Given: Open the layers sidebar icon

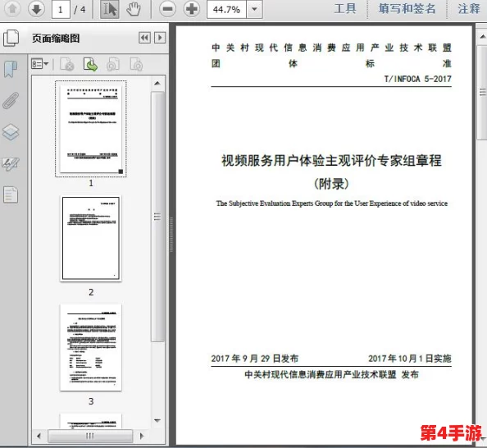Looking at the screenshot, I should (x=11, y=132).
